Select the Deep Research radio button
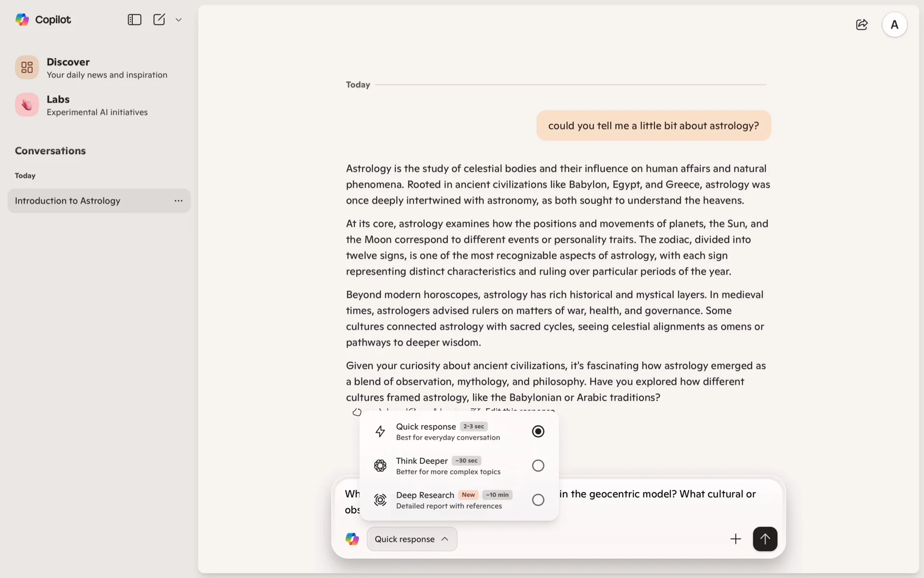The image size is (924, 578). pos(538,500)
